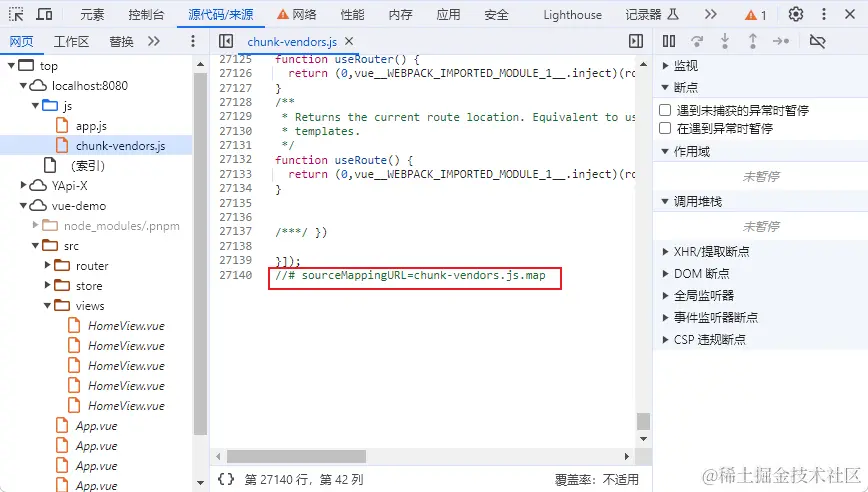Screen dimensions: 868x492
Task: Expand the router folder
Action: pos(48,265)
